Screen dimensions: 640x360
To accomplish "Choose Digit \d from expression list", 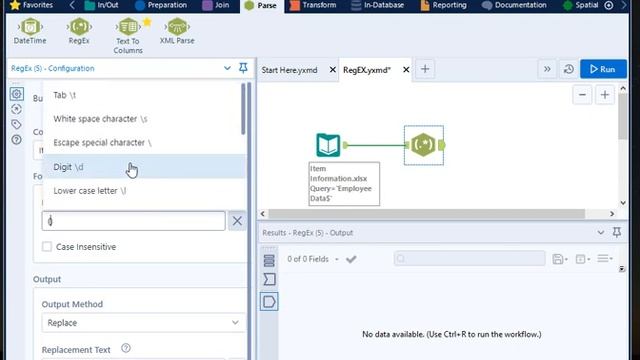I will [x=143, y=167].
